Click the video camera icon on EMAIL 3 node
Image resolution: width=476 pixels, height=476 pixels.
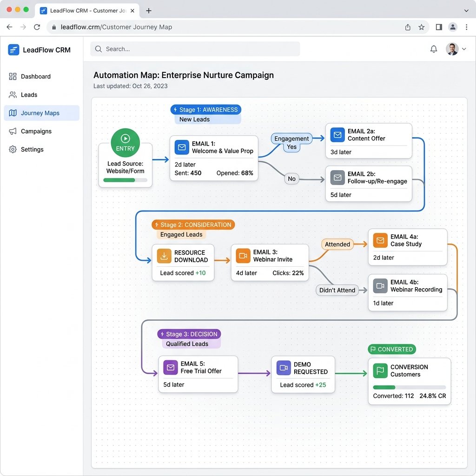click(x=242, y=256)
